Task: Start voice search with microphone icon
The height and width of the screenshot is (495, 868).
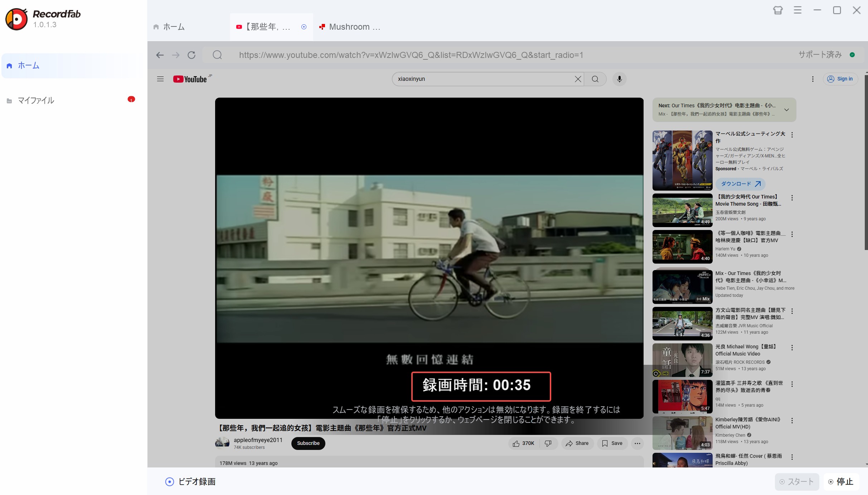Action: click(x=620, y=79)
